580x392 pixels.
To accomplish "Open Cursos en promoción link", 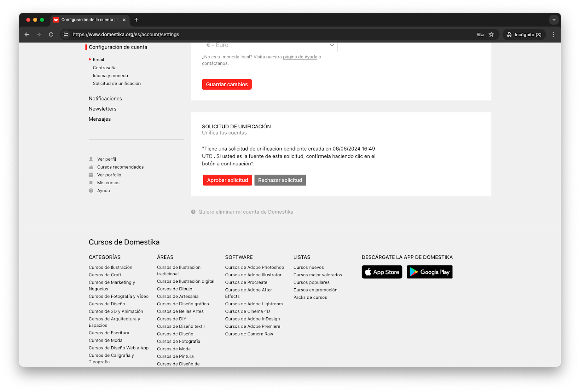I will tap(315, 290).
